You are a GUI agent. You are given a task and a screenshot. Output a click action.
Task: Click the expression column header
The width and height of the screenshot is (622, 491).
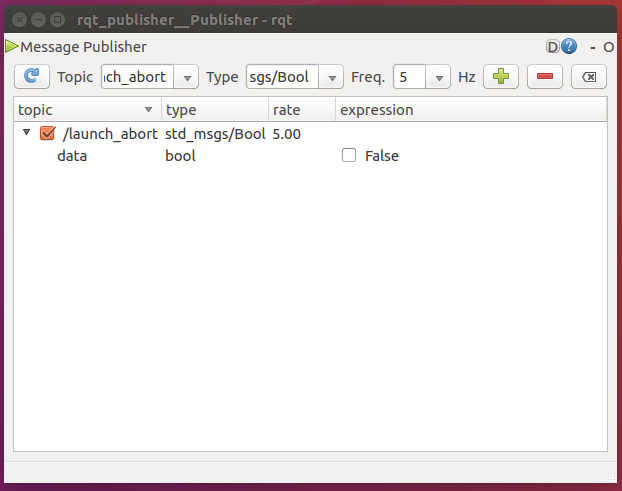pos(471,109)
